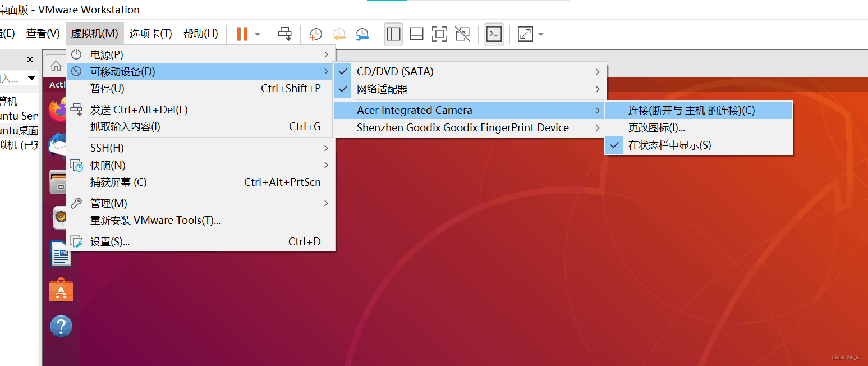Open the 虚拟机(M) menu
The width and height of the screenshot is (868, 366).
coord(94,34)
